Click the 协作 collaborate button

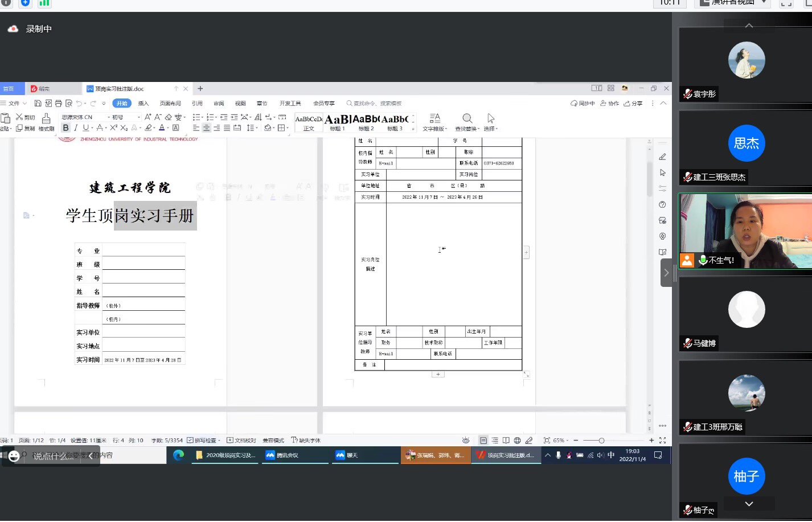609,104
